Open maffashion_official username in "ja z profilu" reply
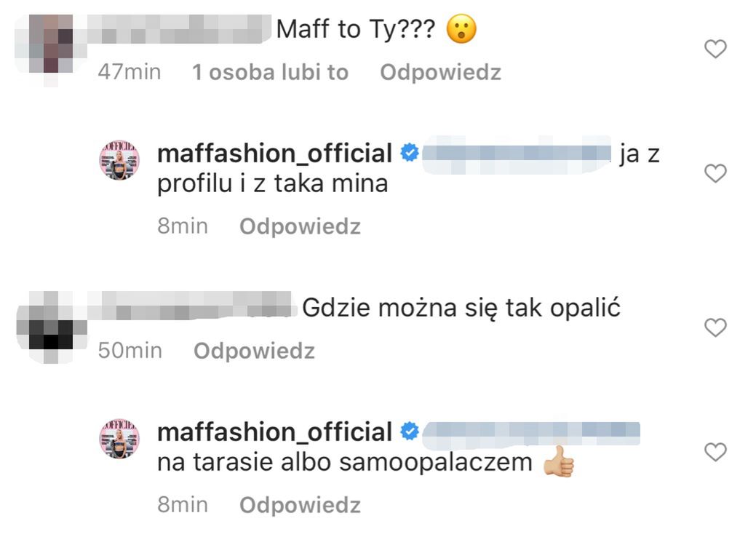Screen dimensions: 756x537 275,154
